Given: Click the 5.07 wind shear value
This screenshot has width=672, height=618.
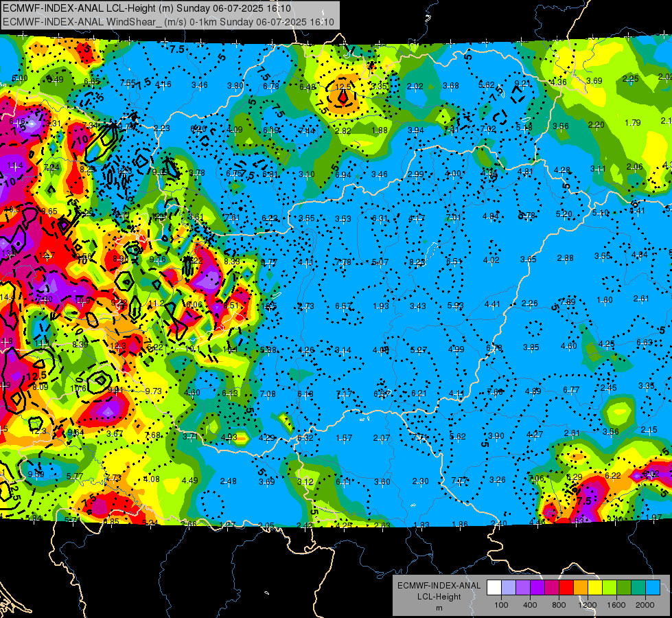Looking at the screenshot, I should (x=380, y=262).
